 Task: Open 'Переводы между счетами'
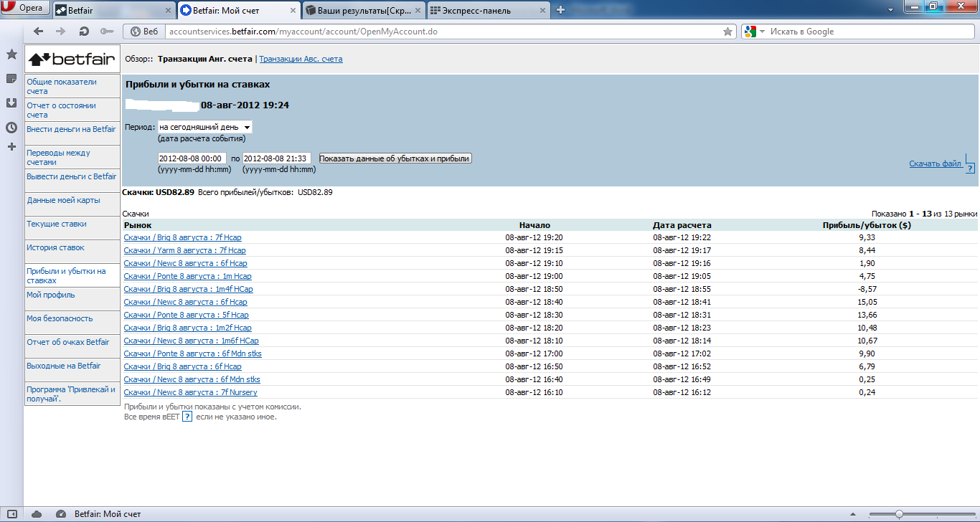click(72, 157)
